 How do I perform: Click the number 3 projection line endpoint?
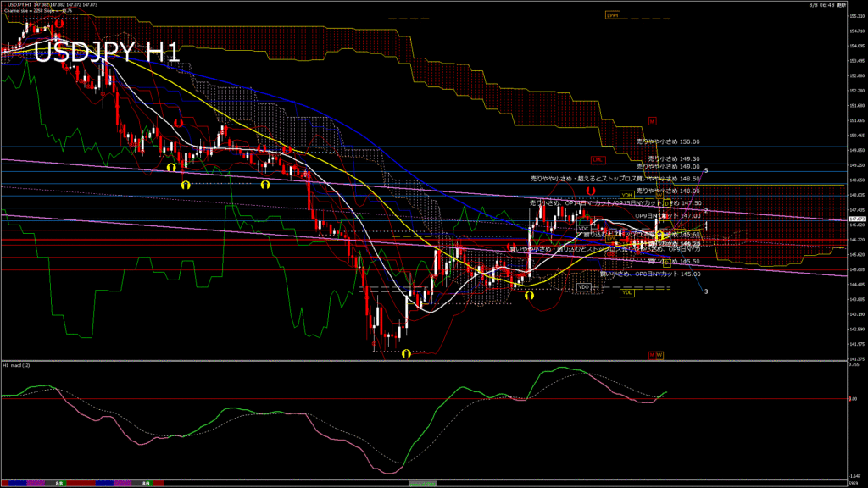pyautogui.click(x=706, y=291)
